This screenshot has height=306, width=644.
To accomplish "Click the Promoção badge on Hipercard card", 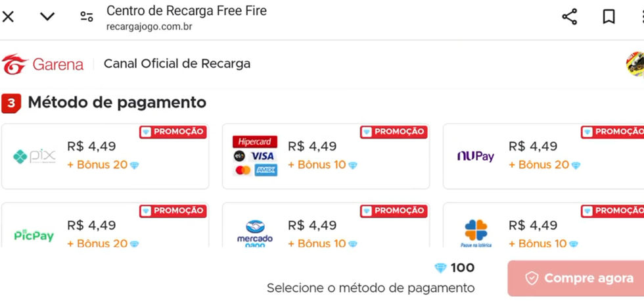I will coord(394,132).
